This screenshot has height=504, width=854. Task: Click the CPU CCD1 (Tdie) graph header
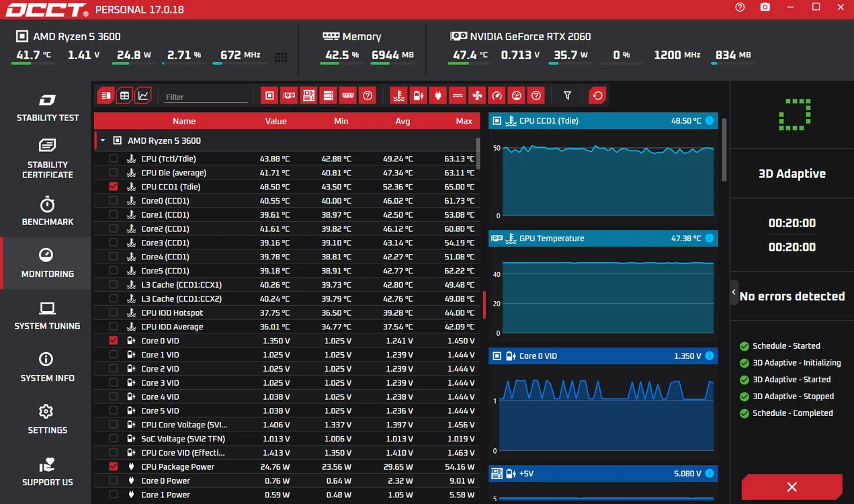pyautogui.click(x=603, y=121)
